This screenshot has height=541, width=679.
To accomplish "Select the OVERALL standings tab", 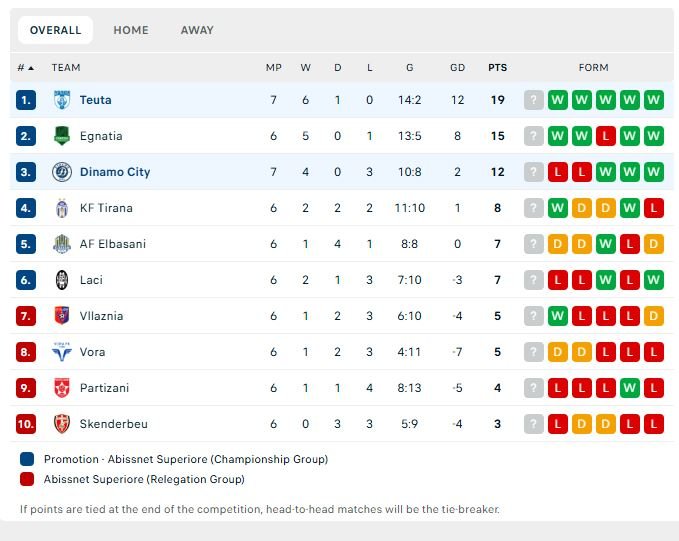I will point(55,30).
